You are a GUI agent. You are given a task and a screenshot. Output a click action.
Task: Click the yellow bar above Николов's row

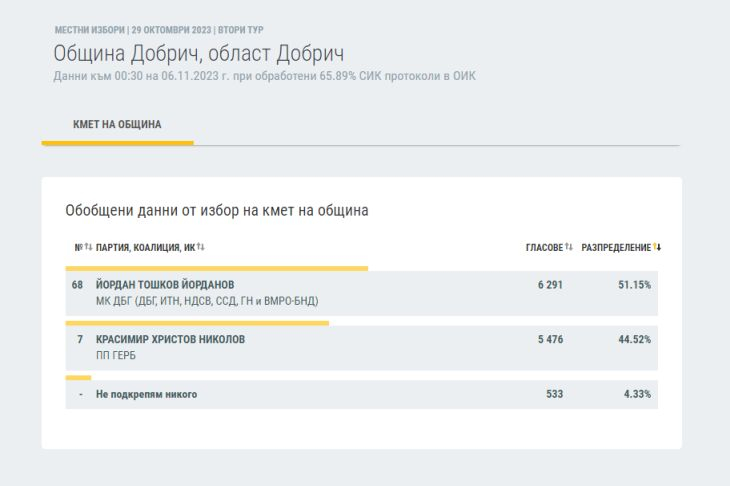[x=197, y=323]
